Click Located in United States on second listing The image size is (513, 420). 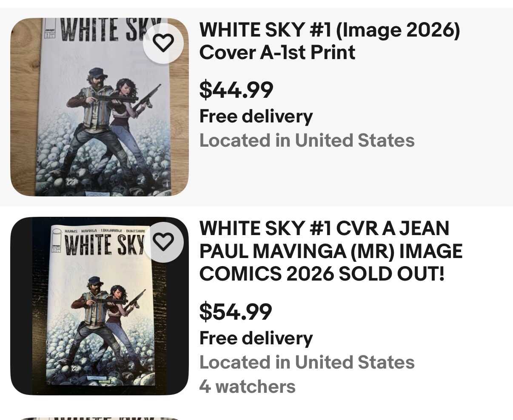[307, 362]
